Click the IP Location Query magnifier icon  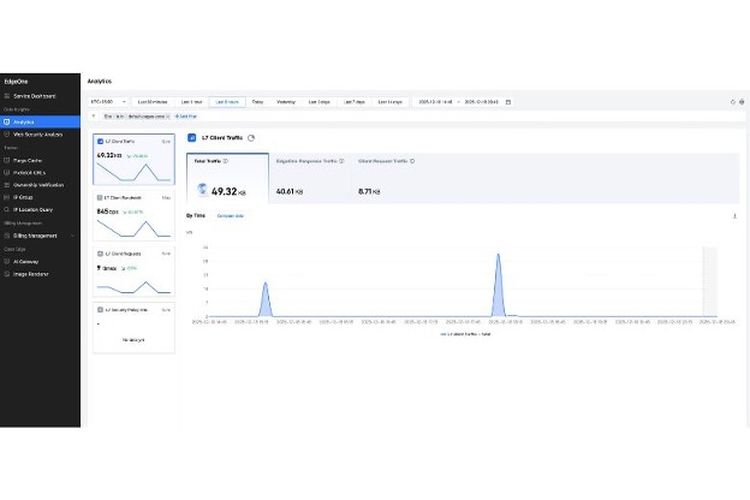pyautogui.click(x=7, y=210)
